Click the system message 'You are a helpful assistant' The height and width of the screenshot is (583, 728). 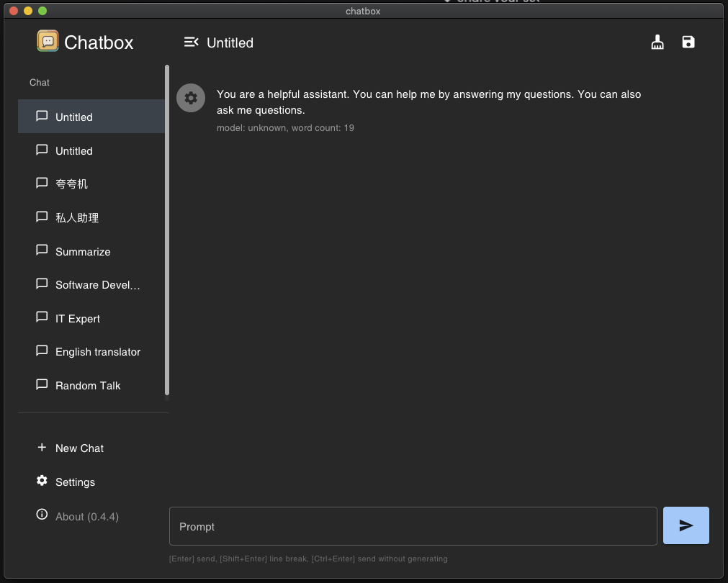click(x=428, y=102)
